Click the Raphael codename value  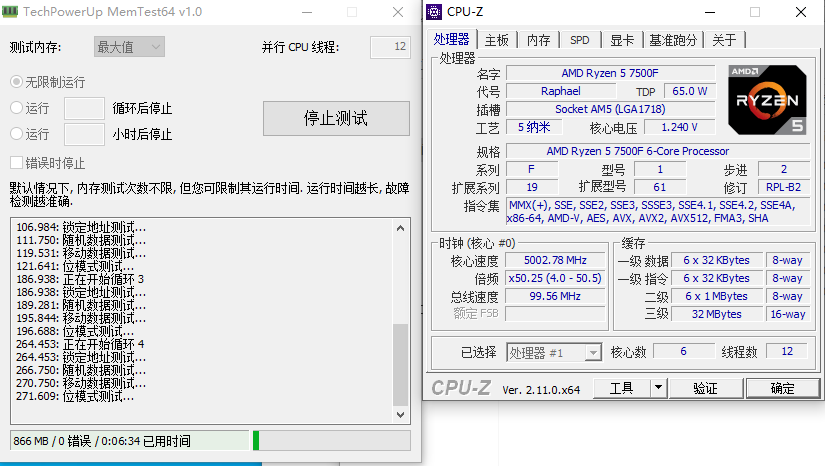tap(561, 91)
